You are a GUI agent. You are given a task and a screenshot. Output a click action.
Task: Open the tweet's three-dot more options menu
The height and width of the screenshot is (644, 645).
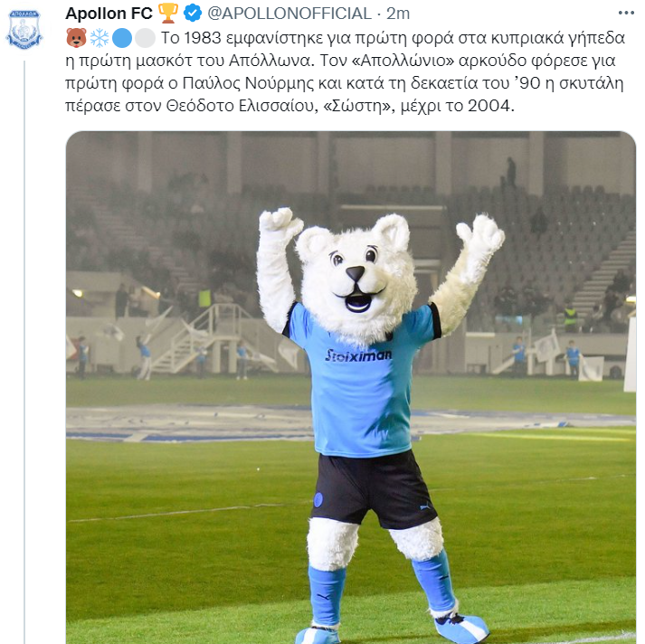pos(626,13)
